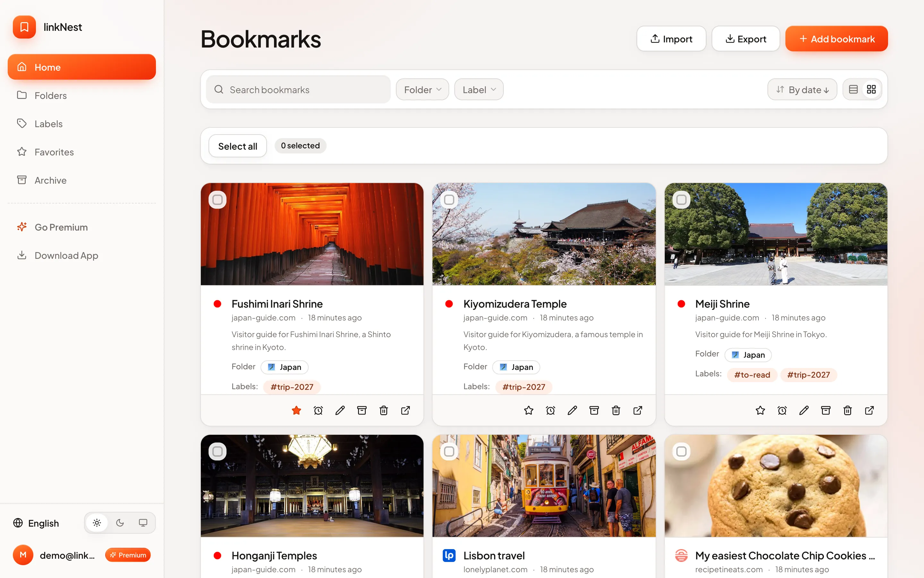Archive the Kiyomizudera Temple bookmark
This screenshot has width=924, height=578.
click(594, 410)
